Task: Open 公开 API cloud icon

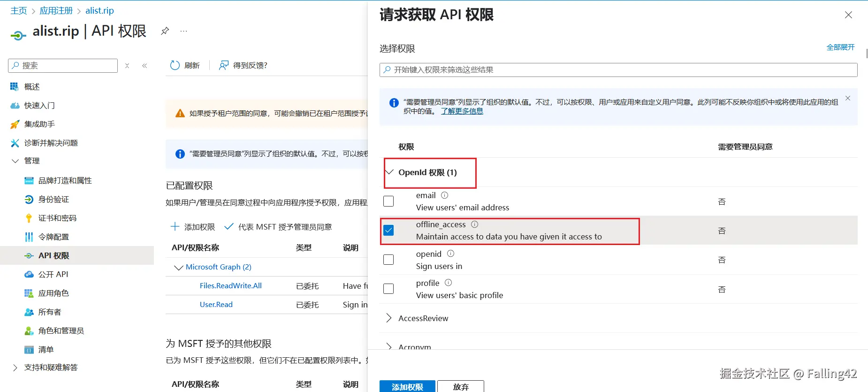Action: point(29,274)
